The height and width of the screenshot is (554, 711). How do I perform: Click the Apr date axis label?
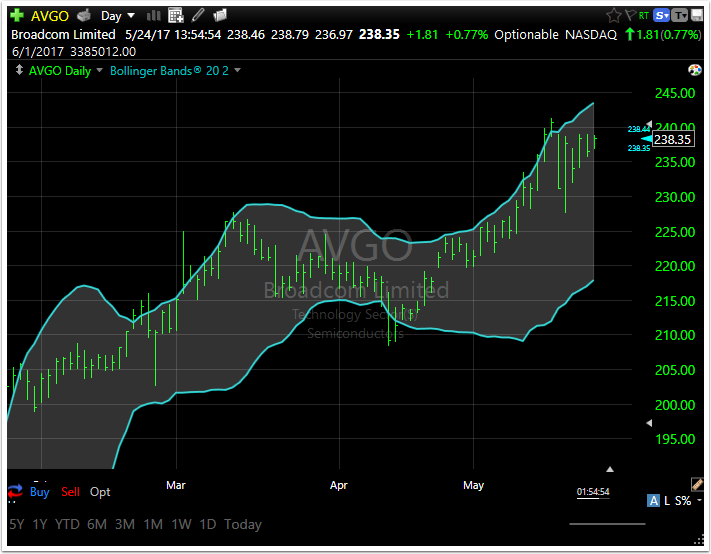click(339, 486)
